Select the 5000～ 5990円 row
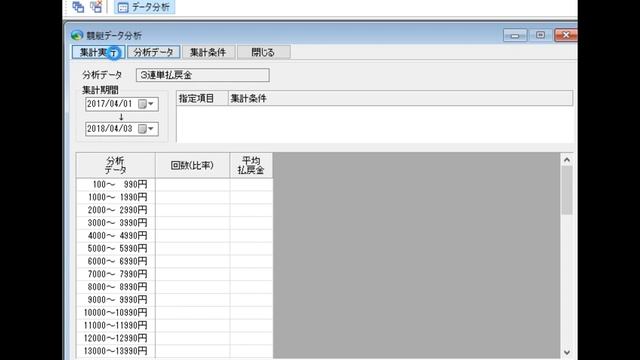 coord(174,248)
